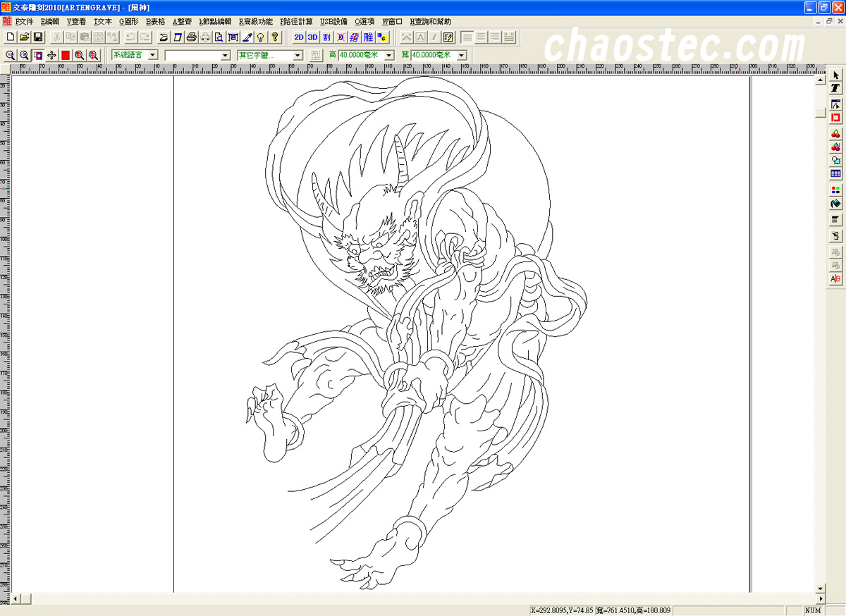Screen dimensions: 846x616
Task: Click the pan move cross-arrows icon
Action: (51, 55)
